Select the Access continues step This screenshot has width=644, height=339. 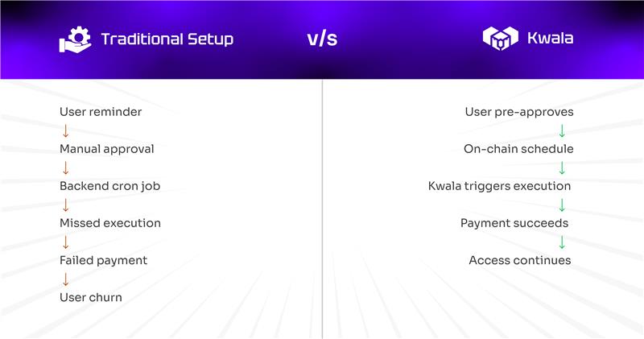519,260
